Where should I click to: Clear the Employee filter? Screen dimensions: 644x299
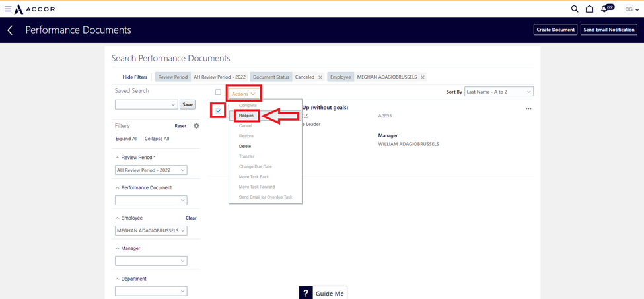pyautogui.click(x=191, y=218)
